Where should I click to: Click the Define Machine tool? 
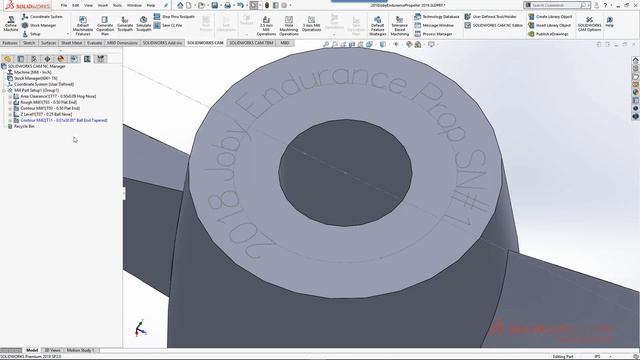[11, 24]
